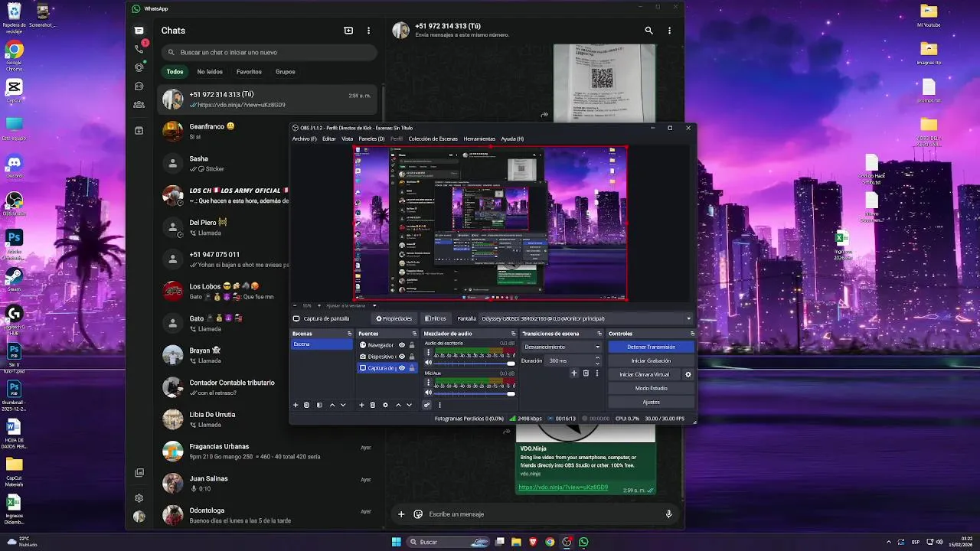
Task: Search within the open WhatsApp conversation
Action: [648, 31]
